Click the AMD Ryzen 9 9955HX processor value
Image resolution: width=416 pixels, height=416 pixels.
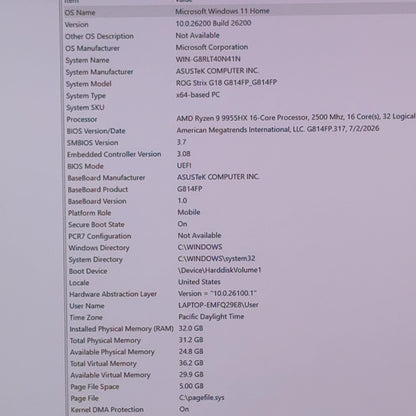(296, 117)
